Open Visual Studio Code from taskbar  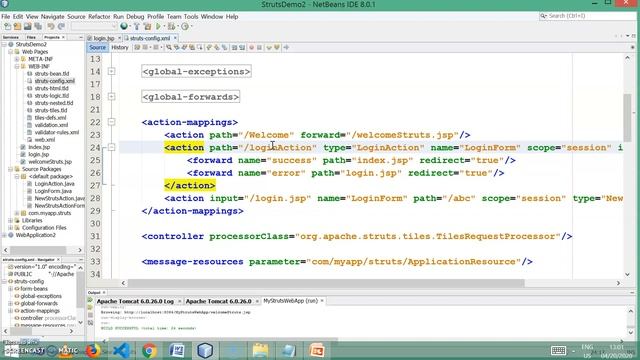[121, 350]
